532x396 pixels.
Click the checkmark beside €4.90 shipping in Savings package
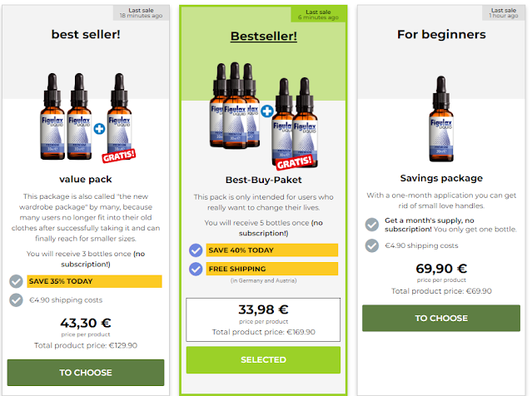click(371, 245)
